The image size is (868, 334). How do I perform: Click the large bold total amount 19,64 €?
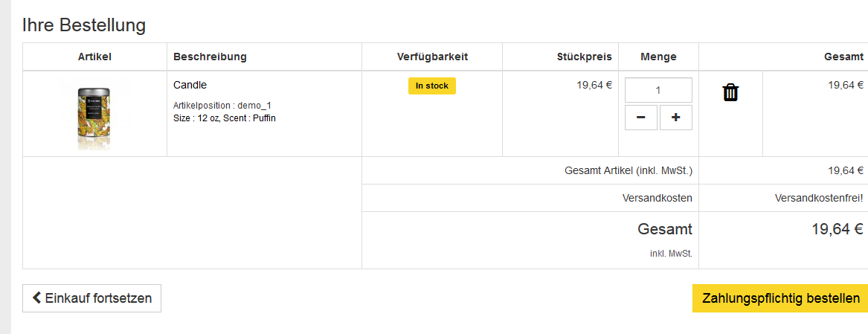tap(837, 229)
